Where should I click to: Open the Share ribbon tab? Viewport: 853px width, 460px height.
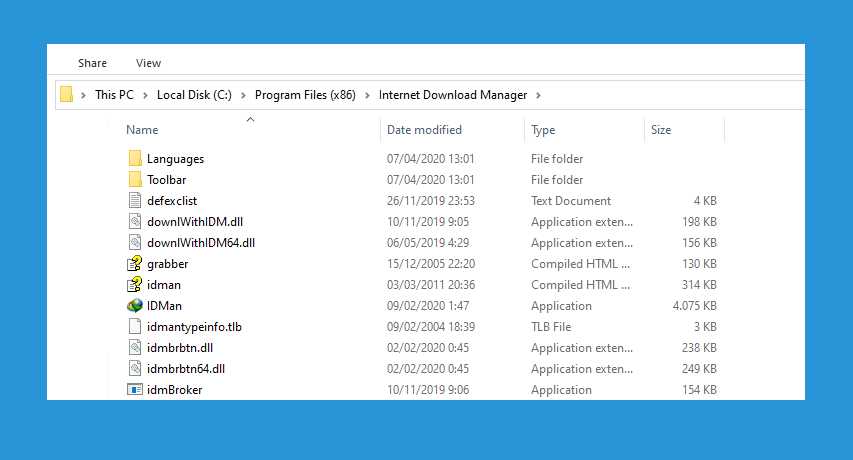tap(92, 63)
